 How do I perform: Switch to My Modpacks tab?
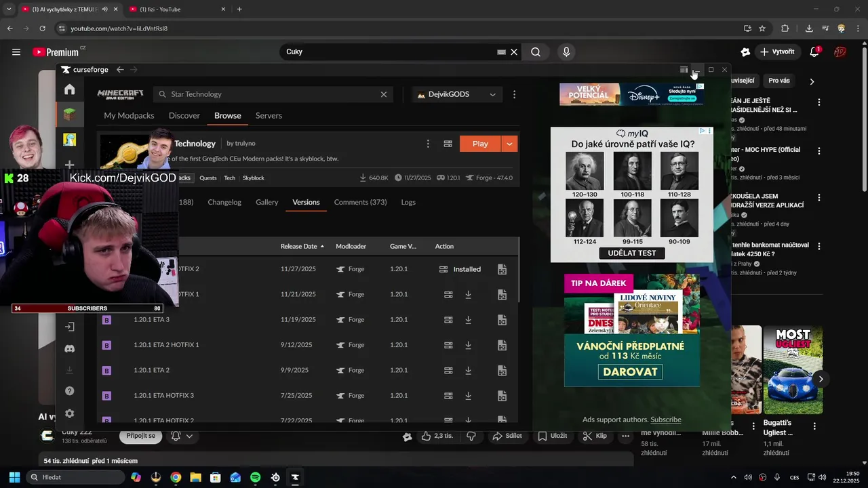129,115
